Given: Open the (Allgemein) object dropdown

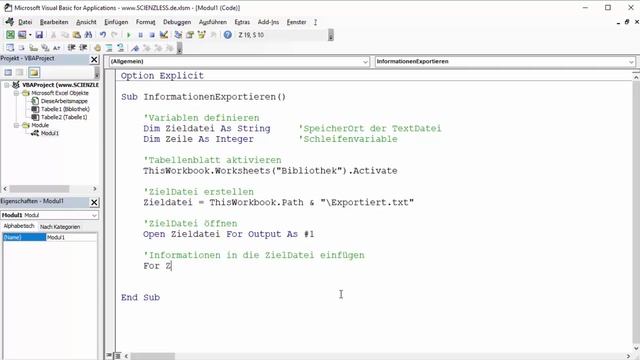Looking at the screenshot, I should point(365,62).
